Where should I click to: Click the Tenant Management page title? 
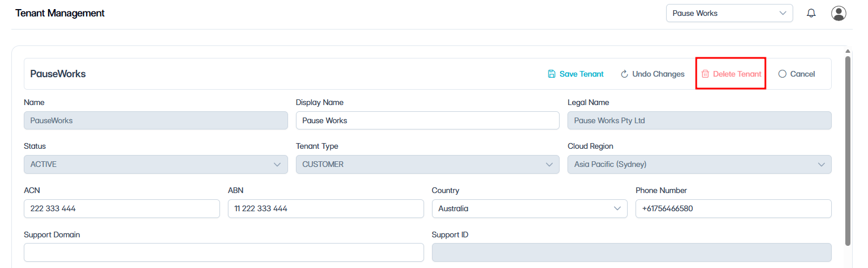pos(60,13)
